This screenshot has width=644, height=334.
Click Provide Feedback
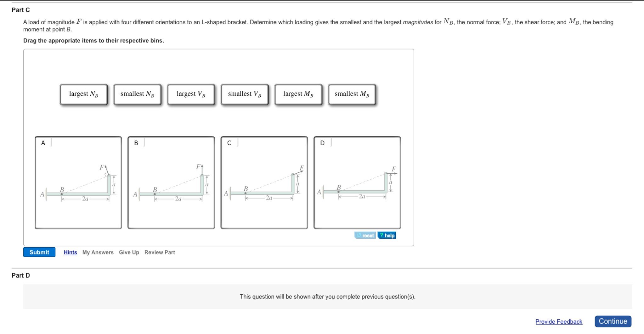point(559,321)
